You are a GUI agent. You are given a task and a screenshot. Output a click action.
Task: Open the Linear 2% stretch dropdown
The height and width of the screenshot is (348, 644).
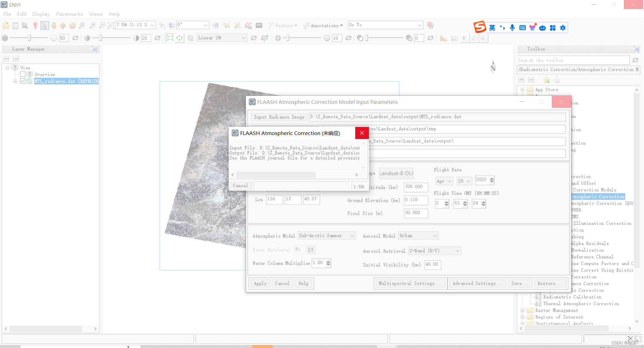click(x=244, y=38)
